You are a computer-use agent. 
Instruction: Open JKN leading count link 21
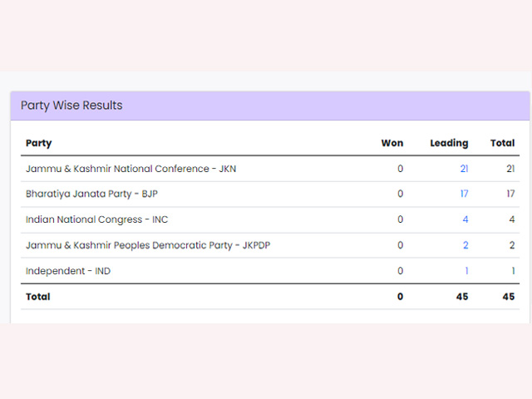[x=464, y=169]
